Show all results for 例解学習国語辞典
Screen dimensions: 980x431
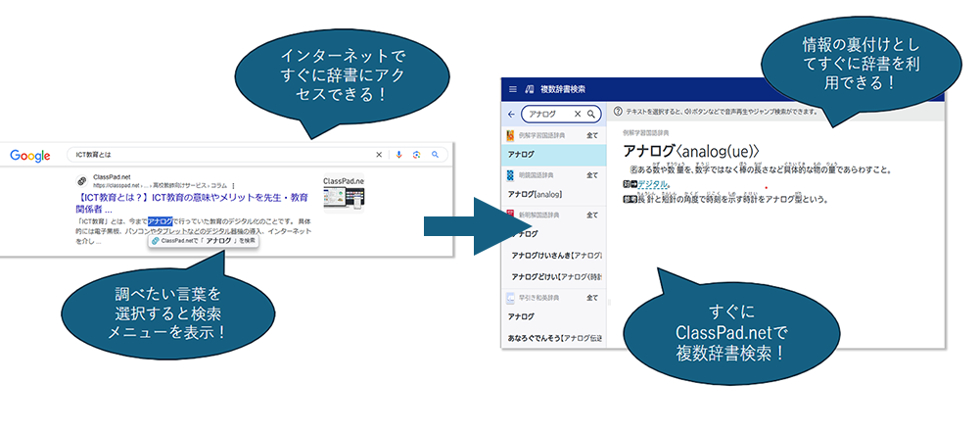pos(591,135)
